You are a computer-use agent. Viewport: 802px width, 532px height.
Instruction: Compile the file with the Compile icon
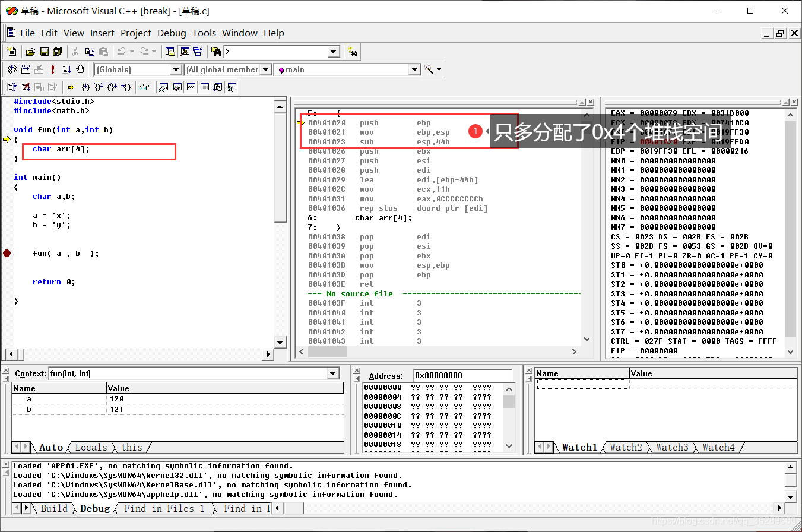[11, 69]
